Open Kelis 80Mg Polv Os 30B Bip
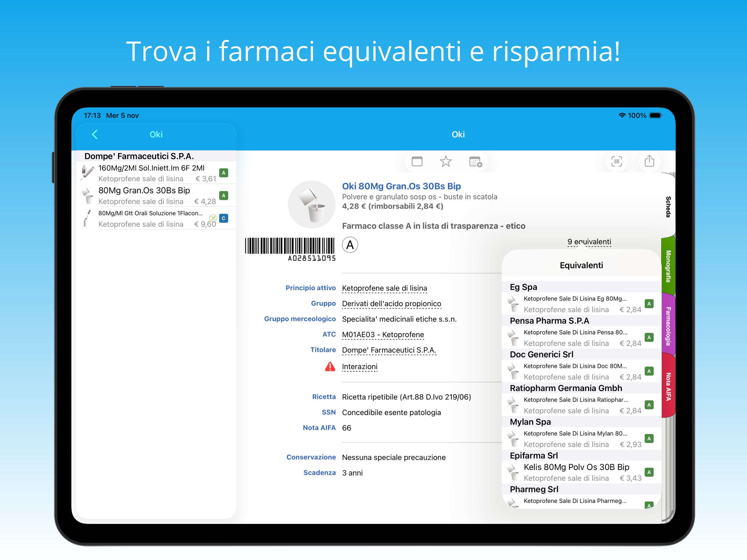This screenshot has height=560, width=747. [x=581, y=472]
